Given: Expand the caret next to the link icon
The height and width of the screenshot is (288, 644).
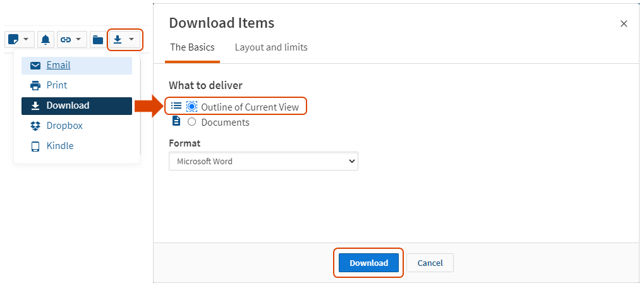Looking at the screenshot, I should (x=78, y=40).
